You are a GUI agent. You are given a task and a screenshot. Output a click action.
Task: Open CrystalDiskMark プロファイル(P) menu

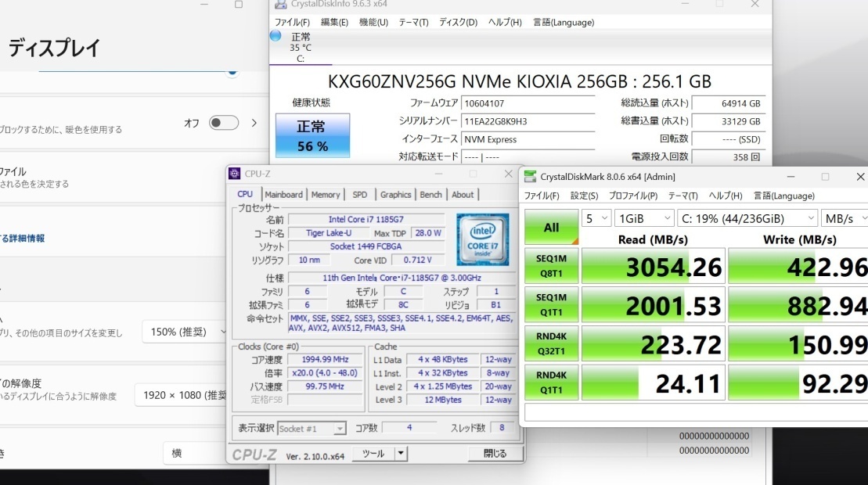[633, 196]
